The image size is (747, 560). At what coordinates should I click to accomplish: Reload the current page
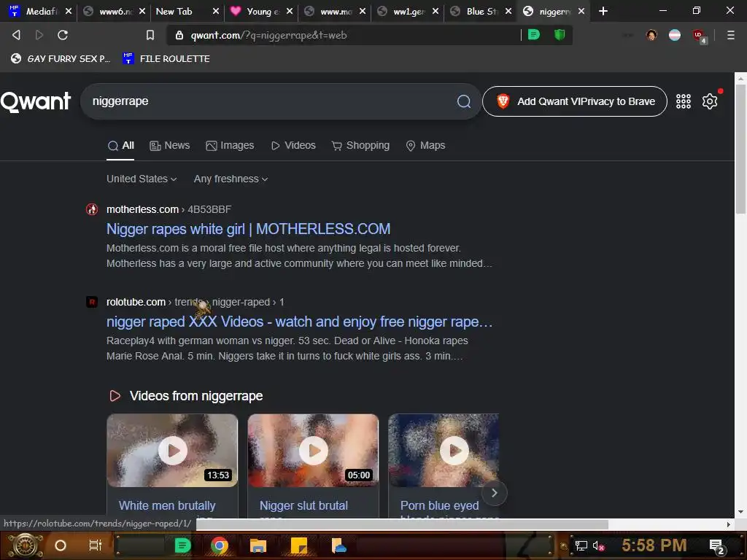63,35
